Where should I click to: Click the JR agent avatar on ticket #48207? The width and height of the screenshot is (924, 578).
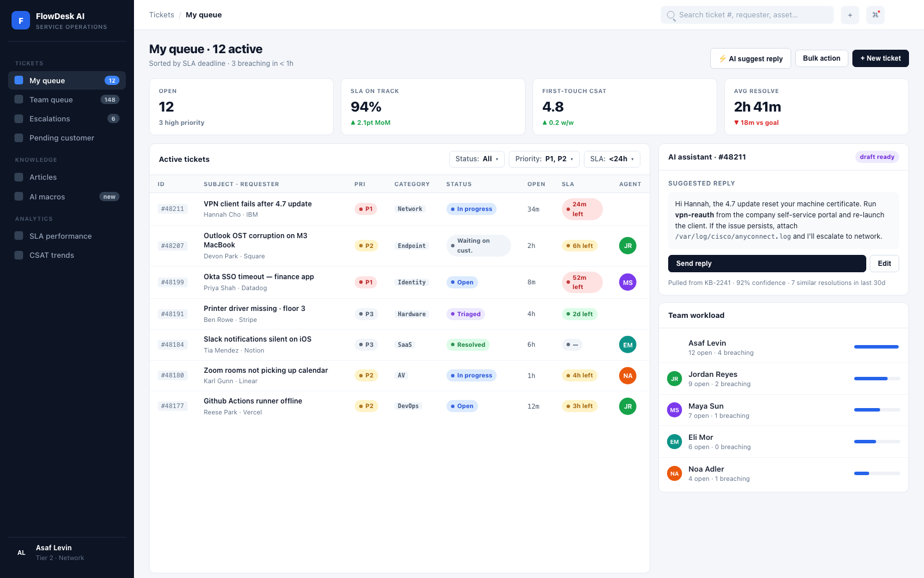[628, 246]
